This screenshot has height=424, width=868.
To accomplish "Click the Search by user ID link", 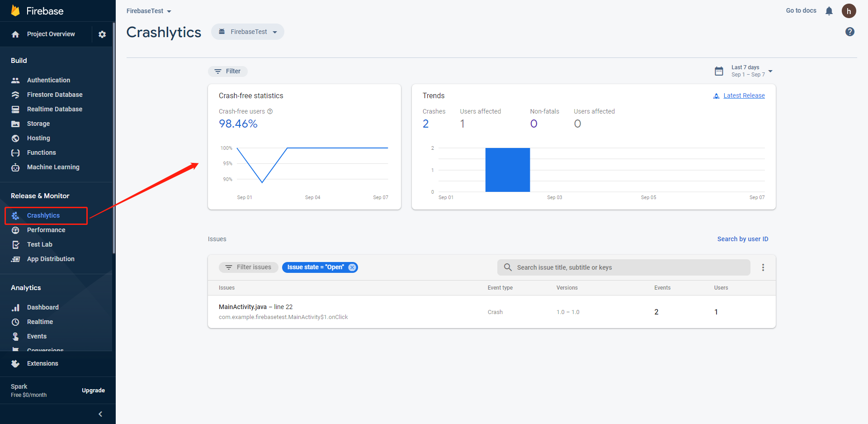I will (x=743, y=239).
